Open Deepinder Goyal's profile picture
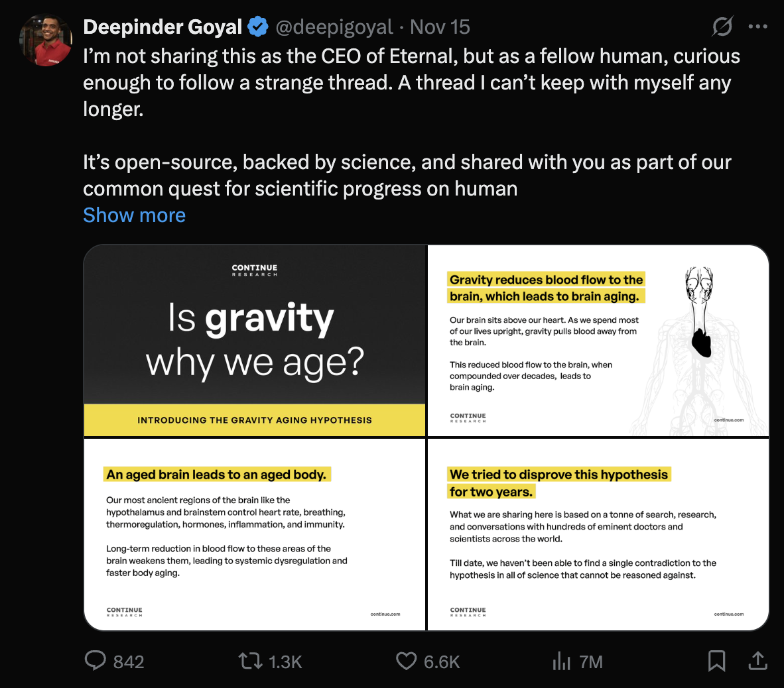The height and width of the screenshot is (688, 784). click(x=46, y=40)
